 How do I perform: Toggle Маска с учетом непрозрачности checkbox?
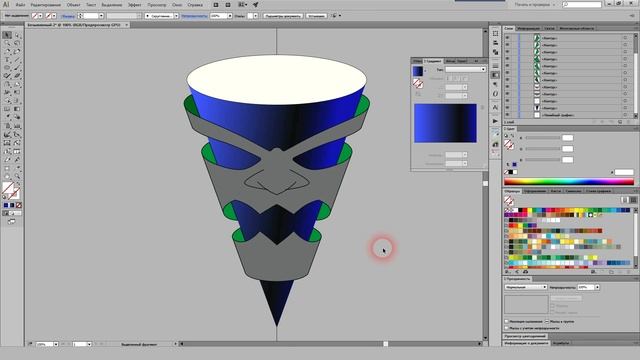coord(507,328)
